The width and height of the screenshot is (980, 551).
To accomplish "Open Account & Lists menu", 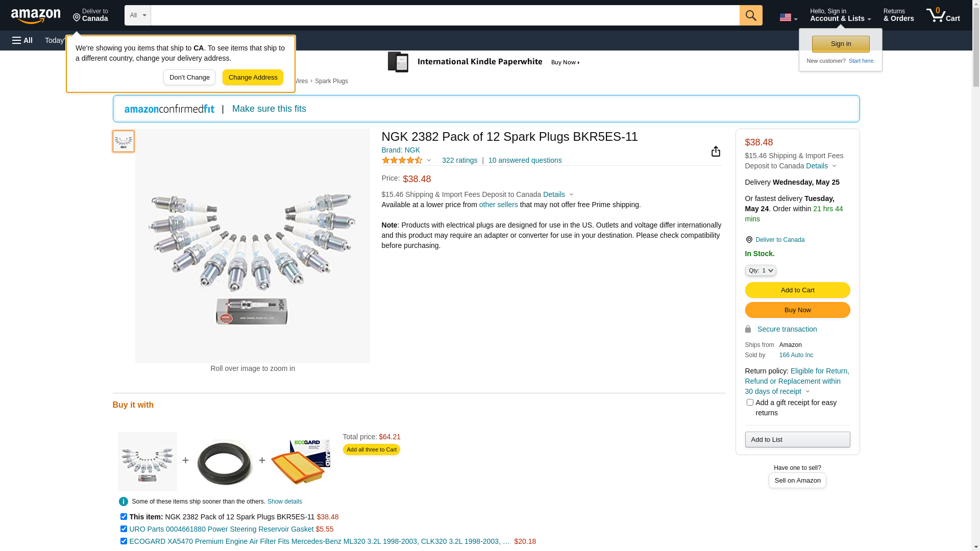I will pyautogui.click(x=840, y=15).
